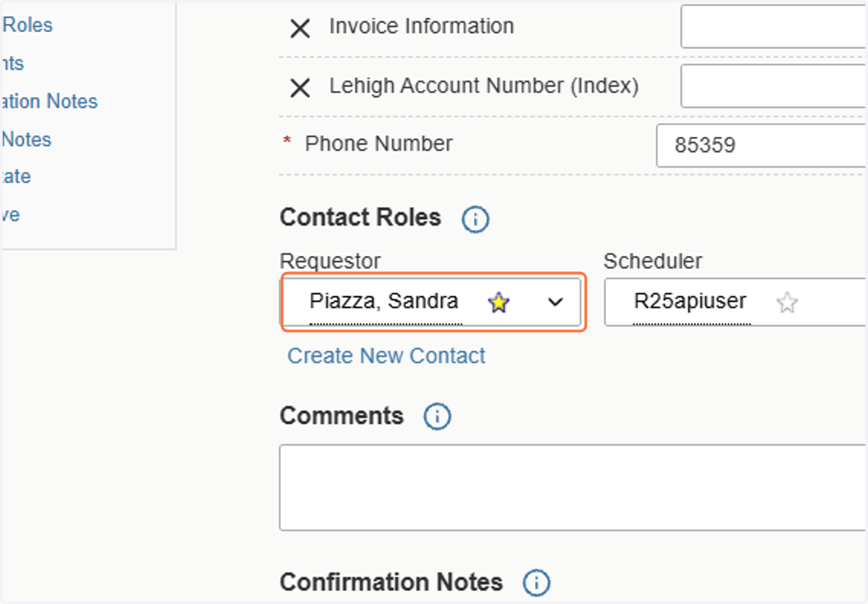Remove the Invoice Information field with its X

pyautogui.click(x=300, y=28)
